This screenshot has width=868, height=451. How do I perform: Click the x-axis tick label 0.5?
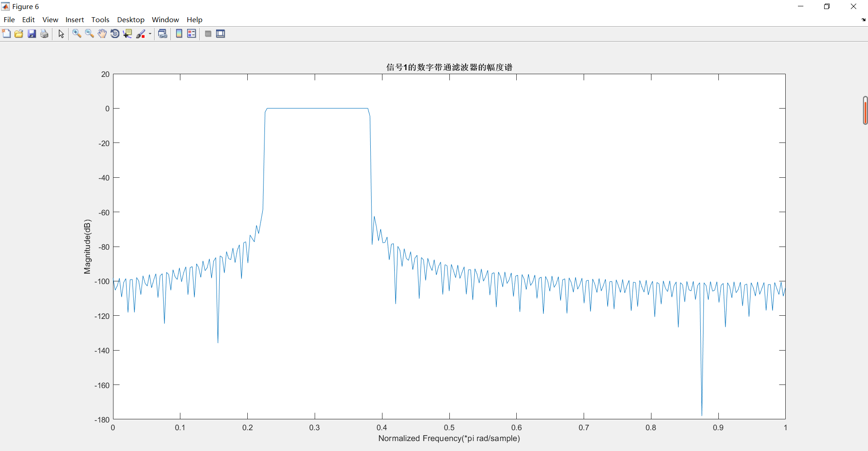click(449, 427)
